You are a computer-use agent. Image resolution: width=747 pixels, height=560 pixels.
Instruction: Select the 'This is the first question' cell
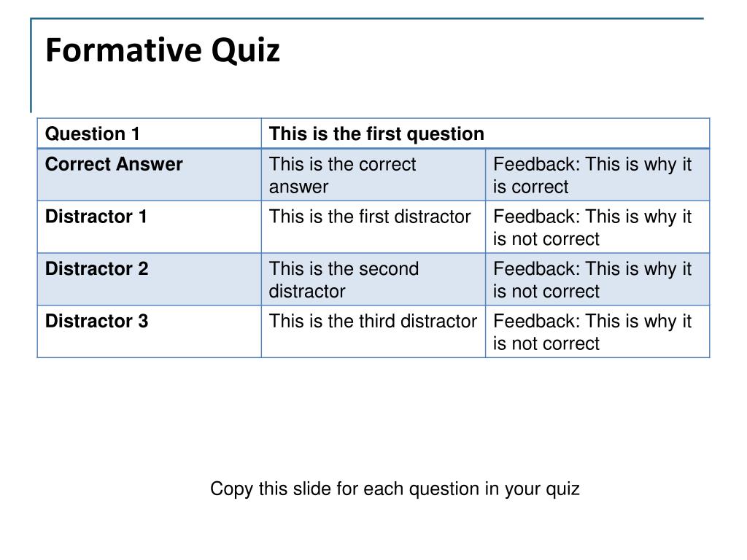point(485,133)
